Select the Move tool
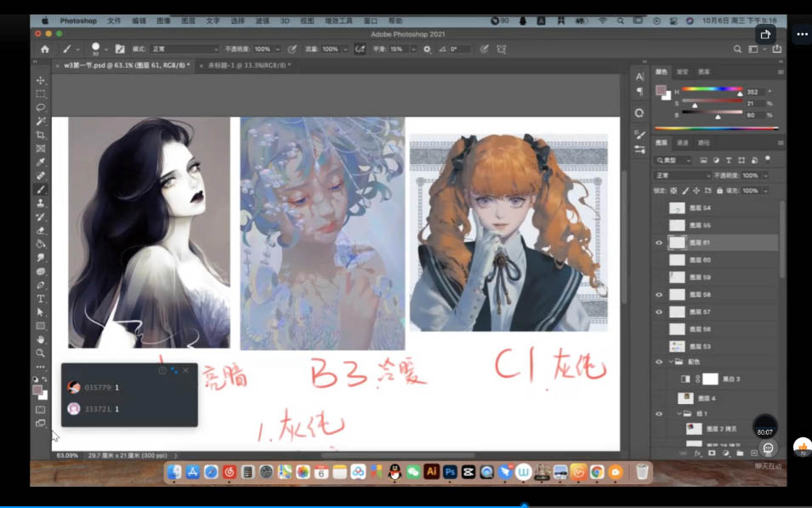 click(x=41, y=80)
